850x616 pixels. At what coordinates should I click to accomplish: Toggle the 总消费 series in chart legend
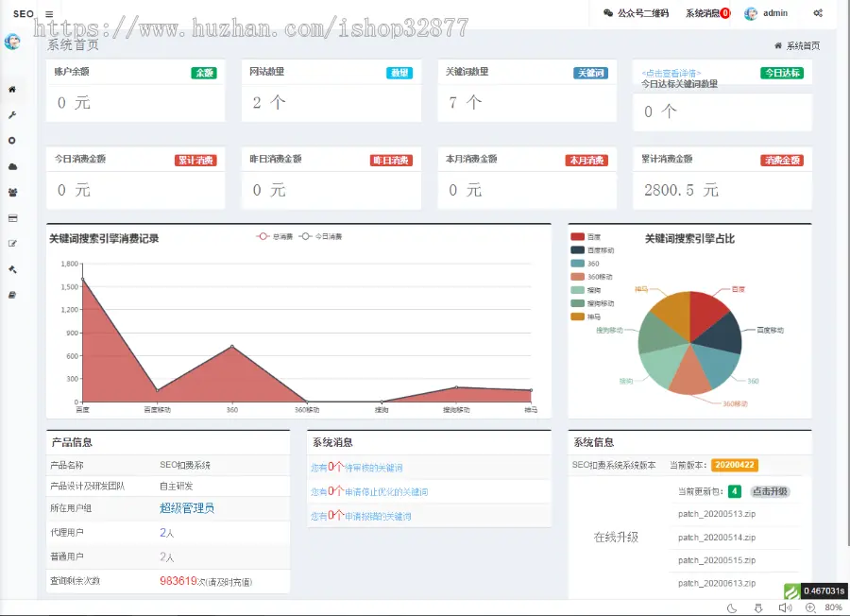coord(275,236)
